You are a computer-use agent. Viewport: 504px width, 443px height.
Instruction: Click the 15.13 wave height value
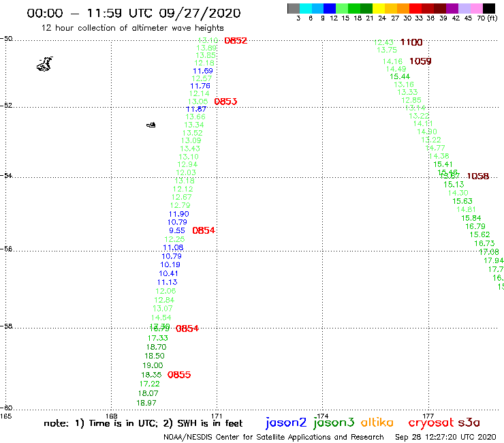454,184
